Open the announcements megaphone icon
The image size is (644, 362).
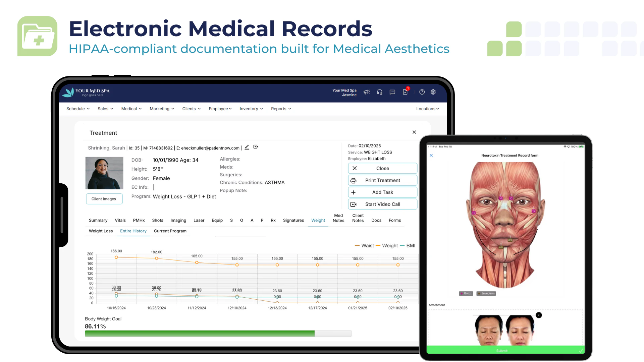(367, 92)
